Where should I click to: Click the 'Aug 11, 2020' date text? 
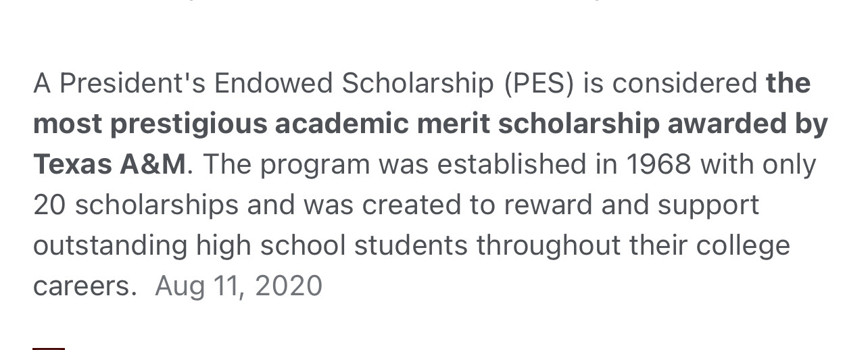tap(239, 286)
